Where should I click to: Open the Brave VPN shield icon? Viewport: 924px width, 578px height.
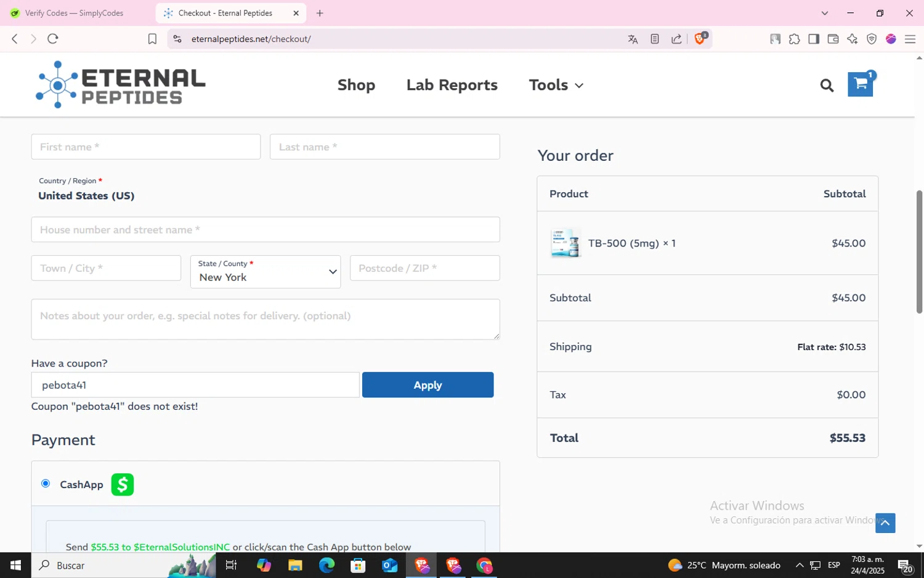tap(872, 39)
